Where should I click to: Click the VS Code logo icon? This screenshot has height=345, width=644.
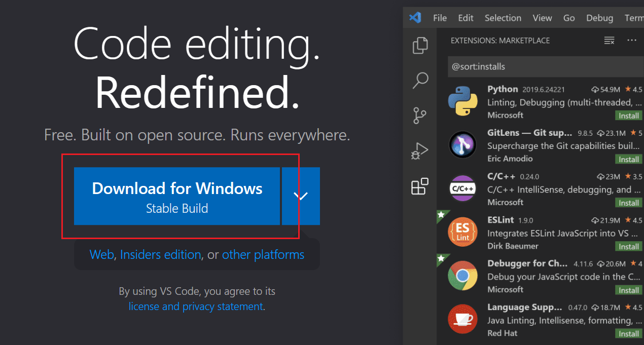click(415, 17)
